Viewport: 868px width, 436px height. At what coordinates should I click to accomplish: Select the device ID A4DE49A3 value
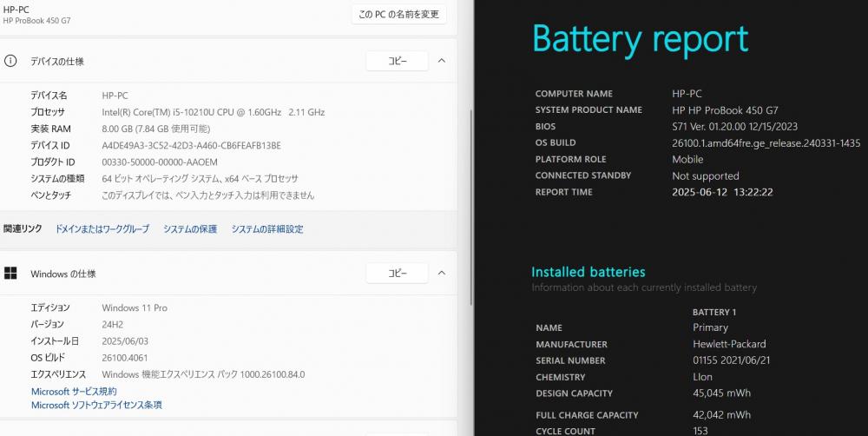(191, 145)
